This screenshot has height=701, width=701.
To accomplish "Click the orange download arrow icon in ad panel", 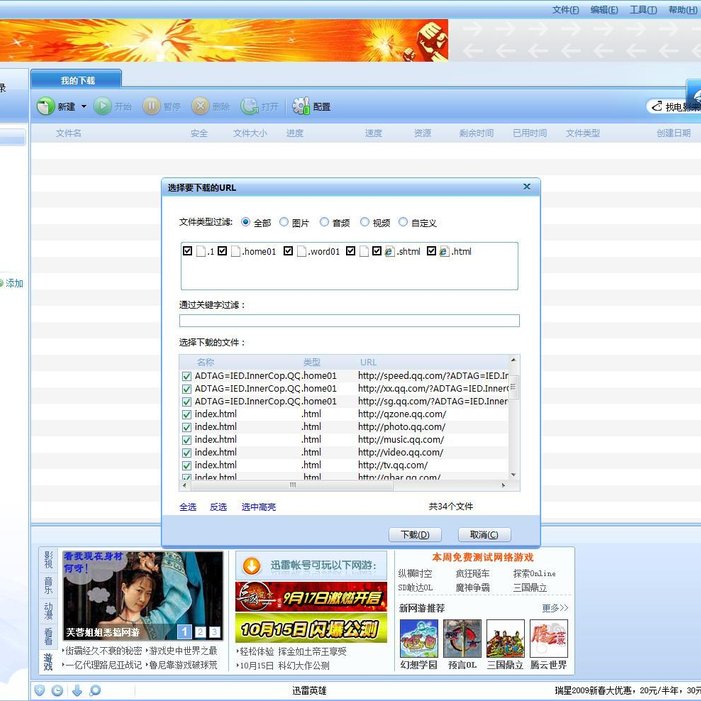I will pos(252,566).
